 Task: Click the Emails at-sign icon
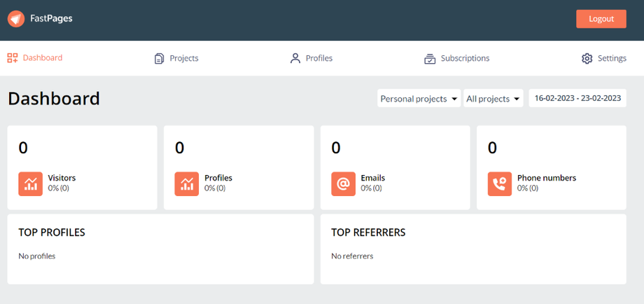tap(343, 183)
